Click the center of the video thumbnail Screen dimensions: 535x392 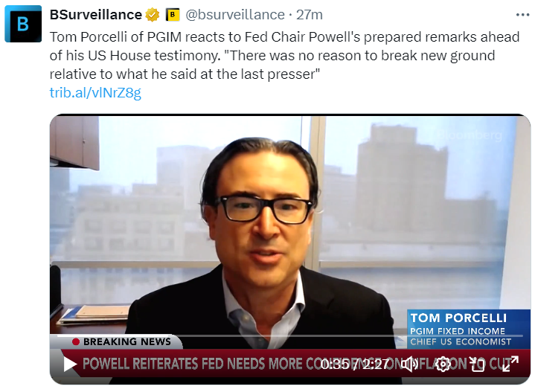[290, 249]
